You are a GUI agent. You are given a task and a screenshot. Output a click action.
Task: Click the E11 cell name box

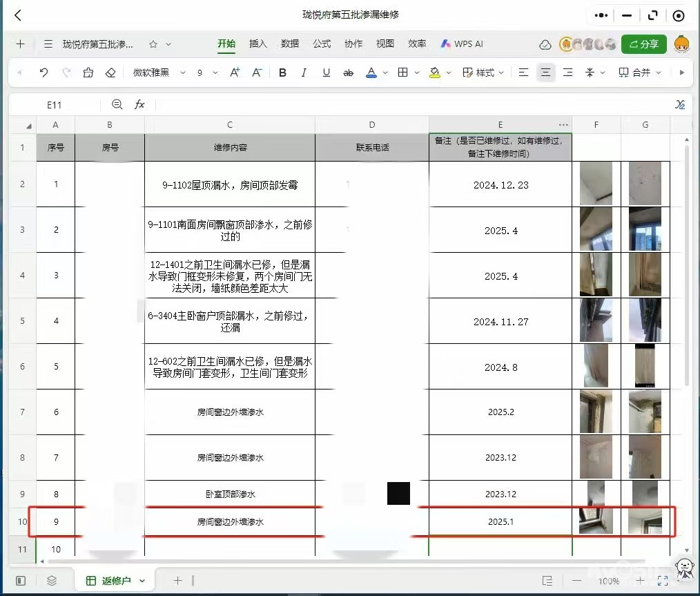(55, 105)
